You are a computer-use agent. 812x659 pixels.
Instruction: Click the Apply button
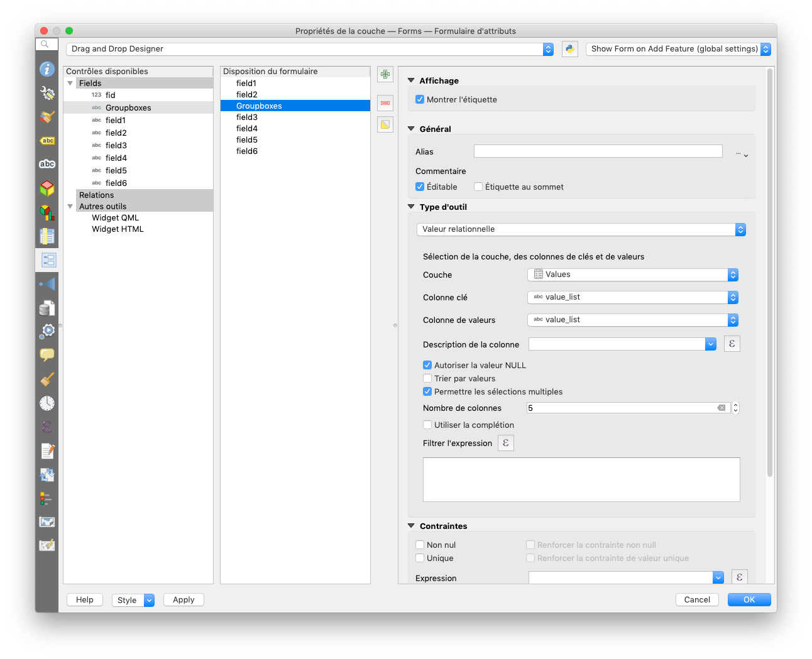pyautogui.click(x=183, y=599)
